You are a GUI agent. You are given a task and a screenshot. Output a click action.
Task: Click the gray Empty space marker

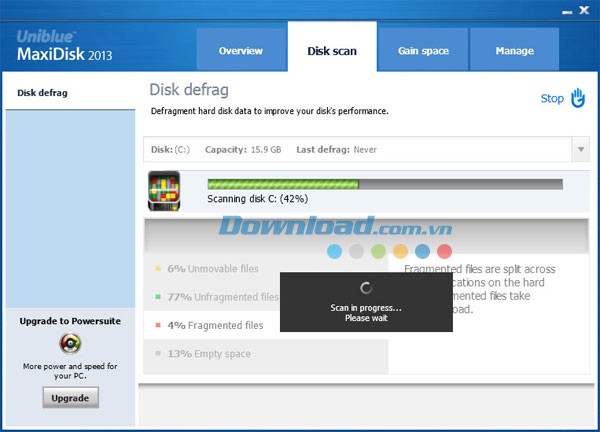(x=158, y=354)
